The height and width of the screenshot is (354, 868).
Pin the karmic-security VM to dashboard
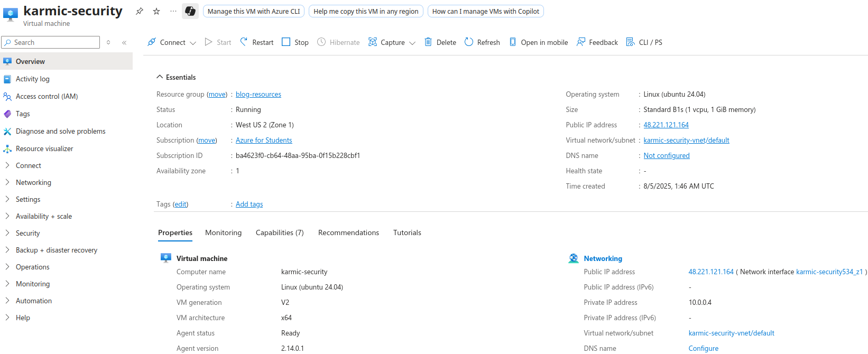(x=140, y=11)
